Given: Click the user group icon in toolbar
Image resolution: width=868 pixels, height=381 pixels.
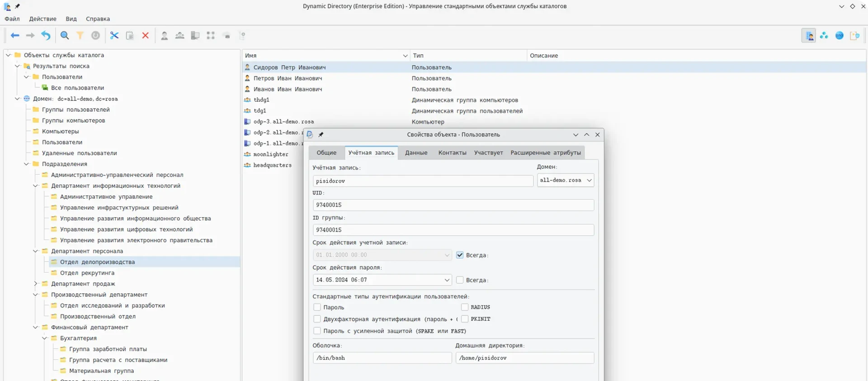Looking at the screenshot, I should click(x=180, y=35).
